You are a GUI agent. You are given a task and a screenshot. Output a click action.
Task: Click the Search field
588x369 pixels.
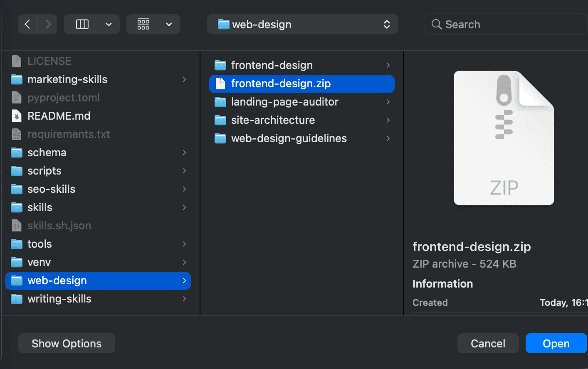click(506, 24)
